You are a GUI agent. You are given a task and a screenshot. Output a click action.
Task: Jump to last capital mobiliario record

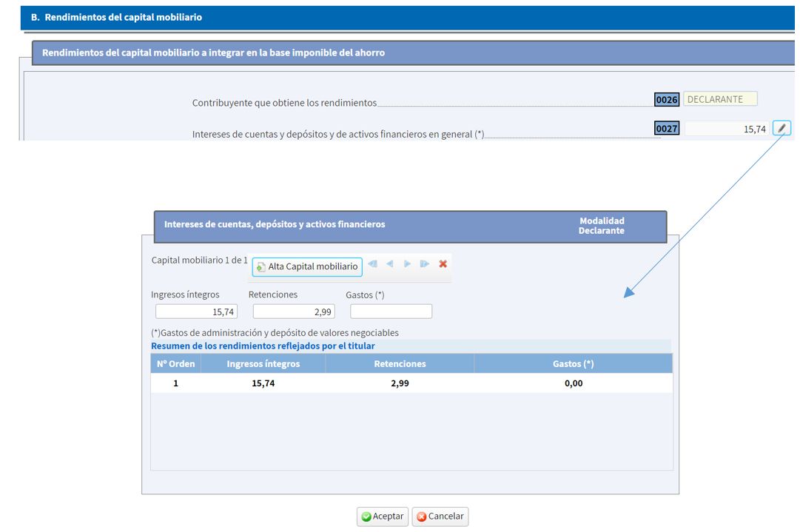coord(425,264)
